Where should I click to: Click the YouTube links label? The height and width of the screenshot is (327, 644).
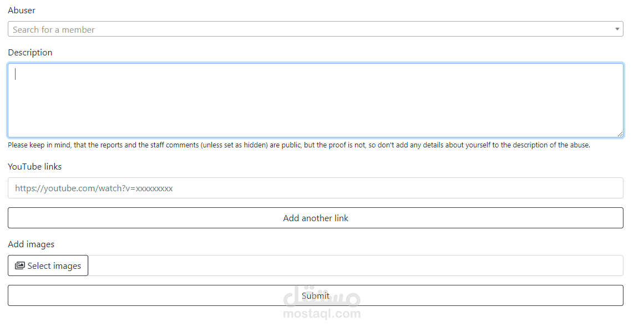(x=35, y=167)
